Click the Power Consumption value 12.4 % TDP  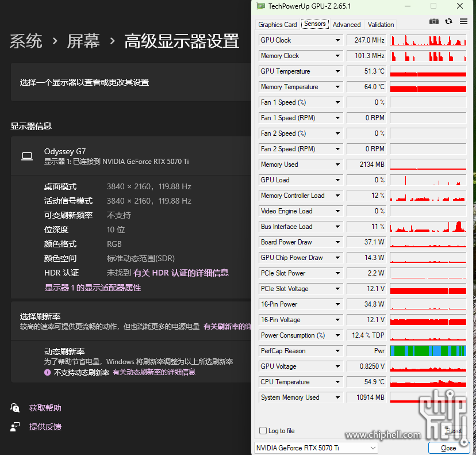pyautogui.click(x=366, y=335)
